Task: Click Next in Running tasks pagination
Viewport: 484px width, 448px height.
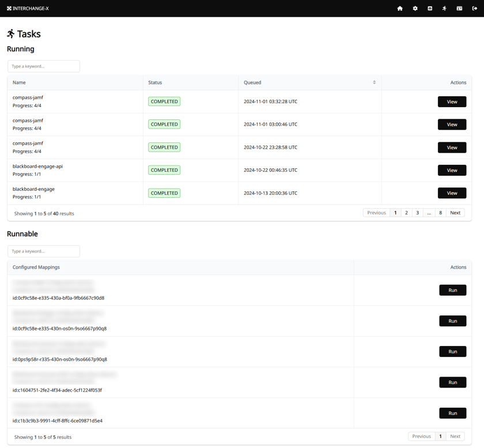Action: pos(455,213)
